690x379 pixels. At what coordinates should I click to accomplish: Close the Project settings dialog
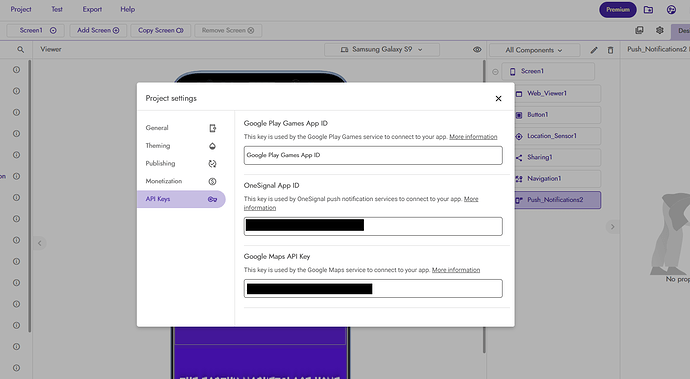click(x=498, y=99)
